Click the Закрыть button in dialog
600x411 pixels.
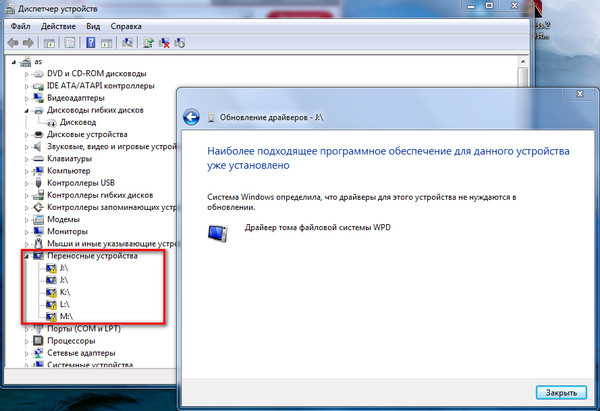coord(561,393)
